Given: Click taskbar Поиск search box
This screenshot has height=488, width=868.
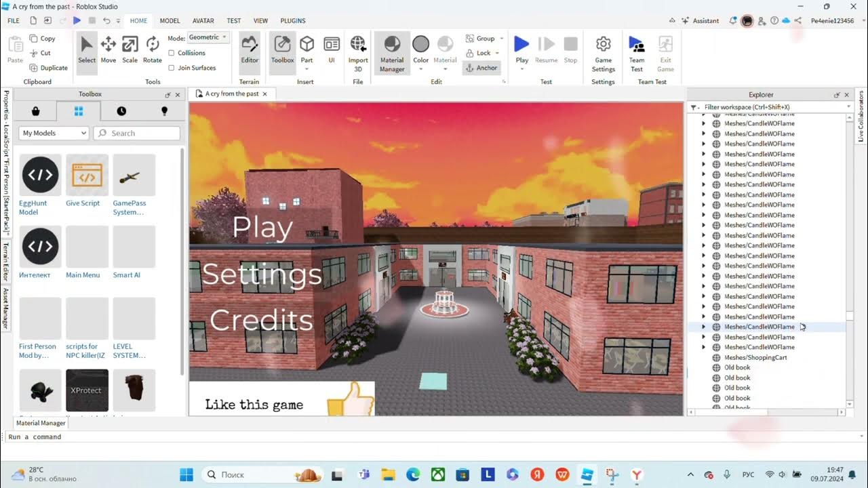Looking at the screenshot, I should coord(262,475).
